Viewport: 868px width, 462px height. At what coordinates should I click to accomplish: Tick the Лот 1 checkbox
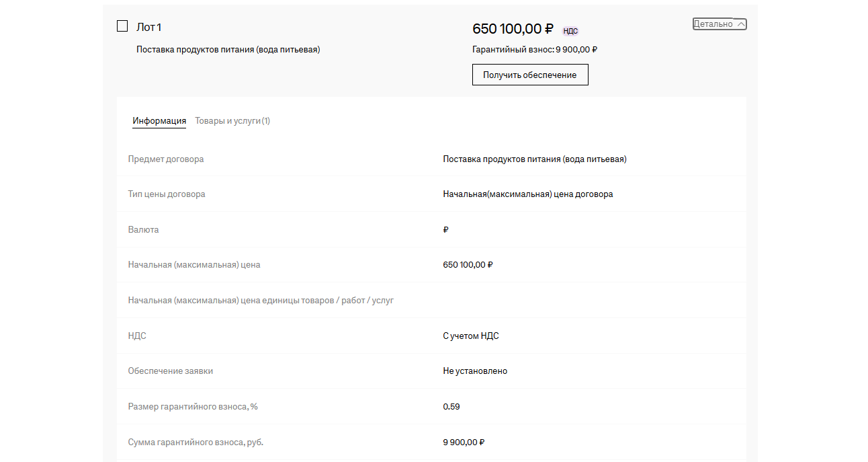coord(122,26)
